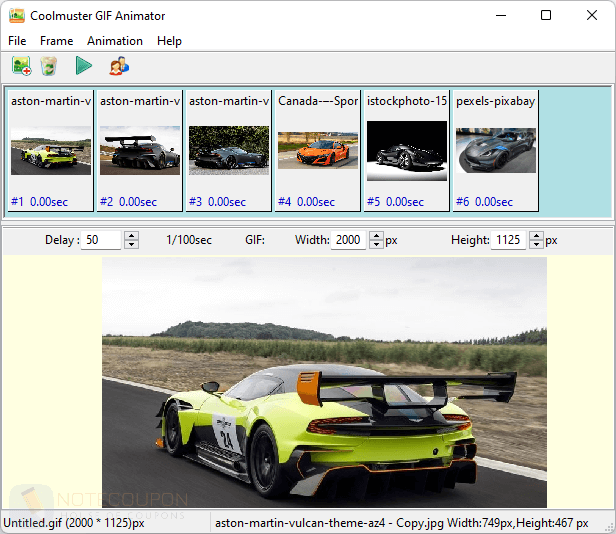Screen dimensions: 616x534
Task: Decrease Delay using the down arrow
Action: coord(131,245)
